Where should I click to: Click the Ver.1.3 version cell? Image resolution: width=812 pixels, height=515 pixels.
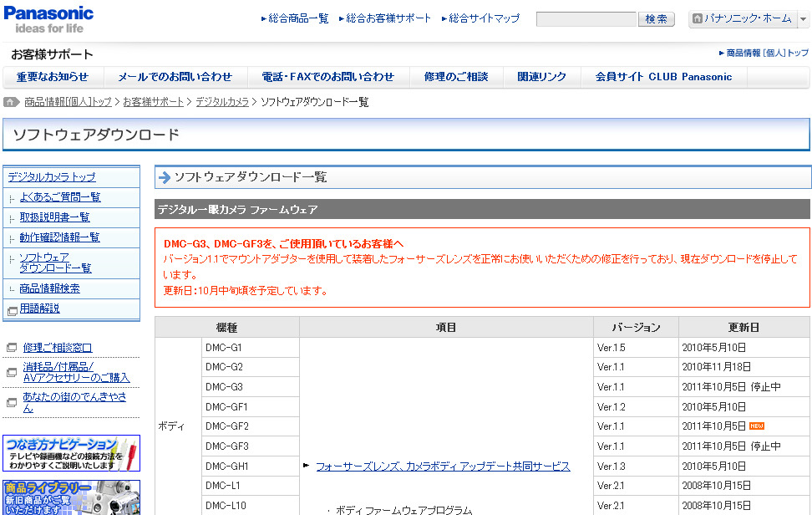point(636,467)
